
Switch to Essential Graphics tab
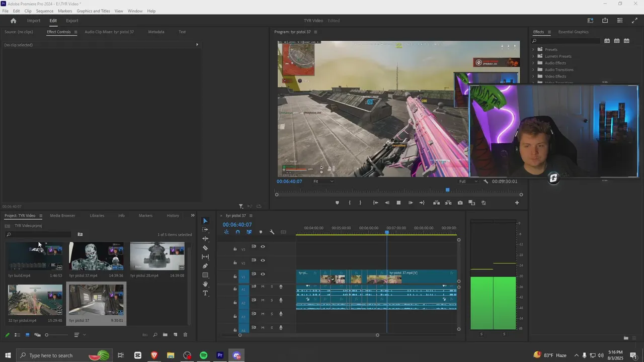[573, 32]
